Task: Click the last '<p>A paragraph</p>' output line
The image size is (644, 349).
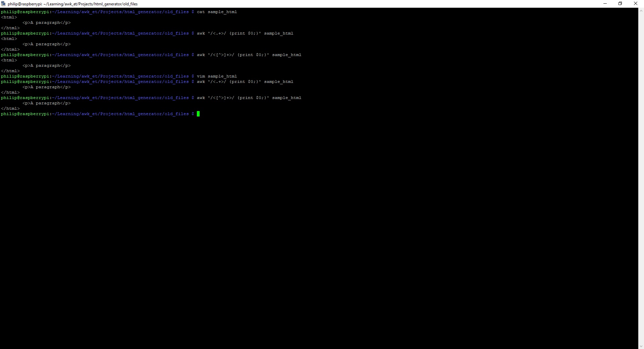Action: pos(47,103)
